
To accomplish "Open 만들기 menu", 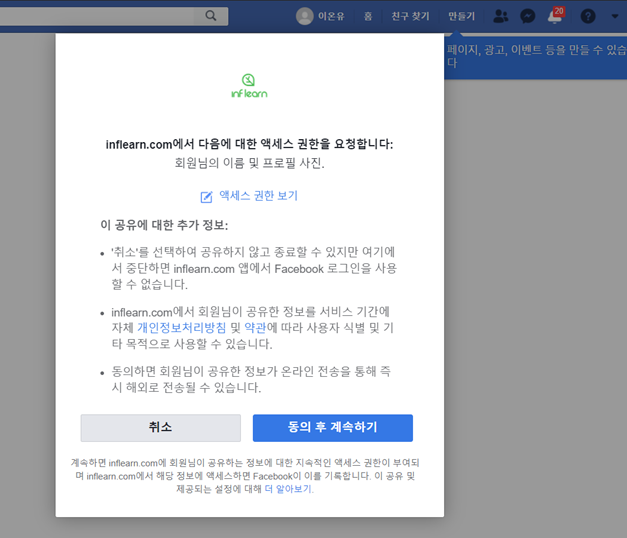I will pos(461,16).
